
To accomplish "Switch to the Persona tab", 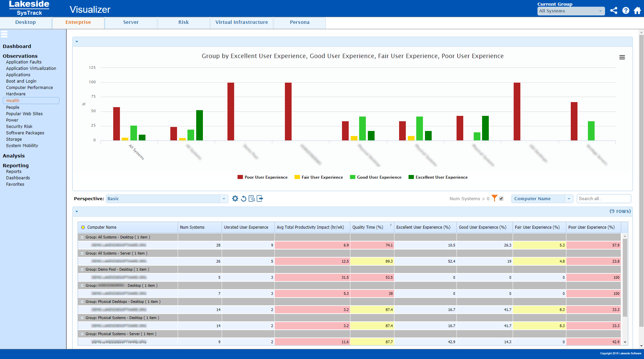I will point(300,23).
